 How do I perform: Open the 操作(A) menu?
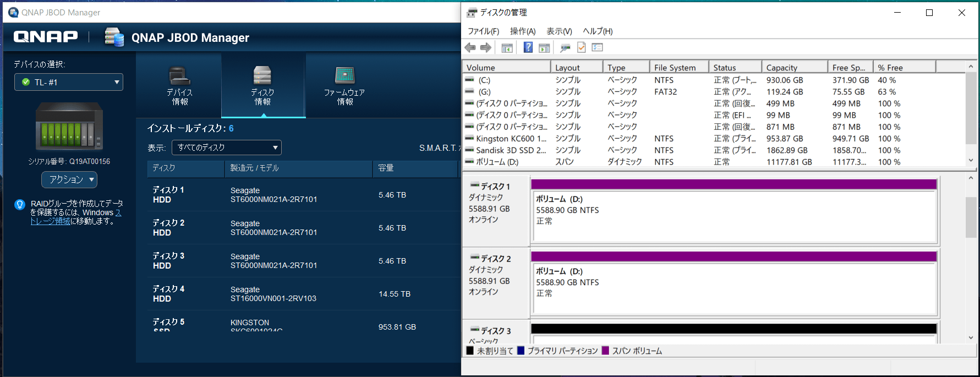point(523,31)
